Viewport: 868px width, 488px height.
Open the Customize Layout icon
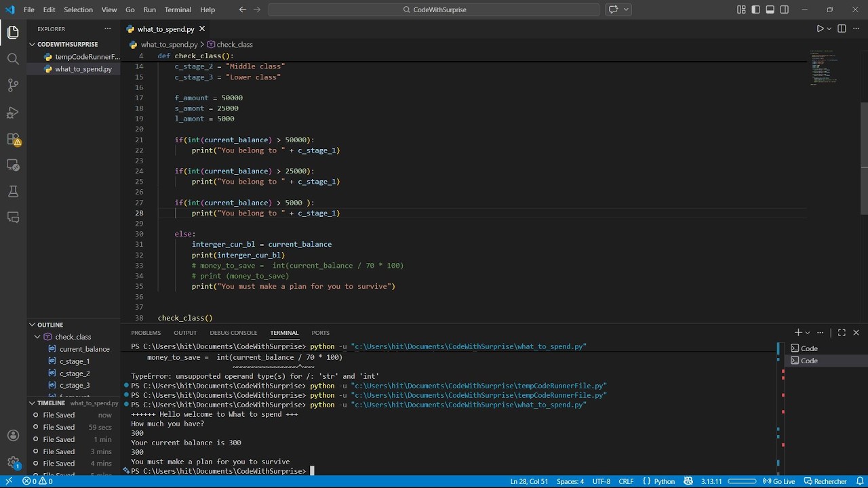(x=741, y=9)
